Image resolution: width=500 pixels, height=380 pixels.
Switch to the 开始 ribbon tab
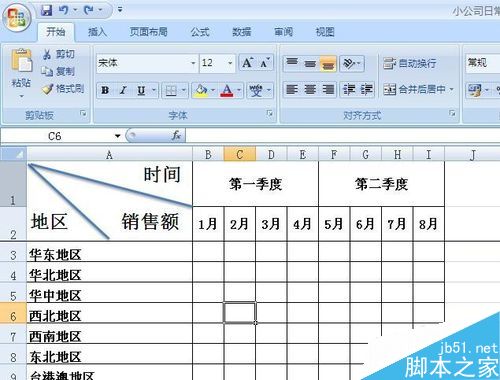pos(55,32)
